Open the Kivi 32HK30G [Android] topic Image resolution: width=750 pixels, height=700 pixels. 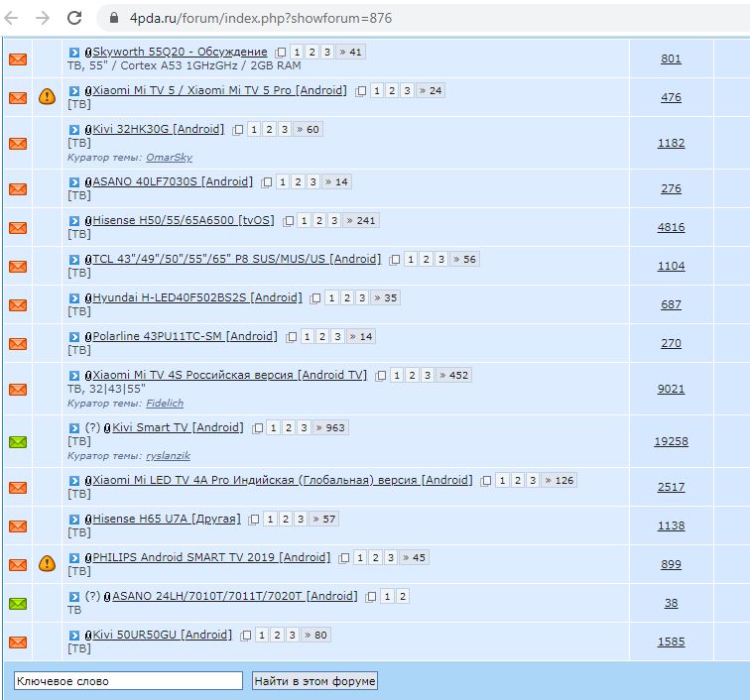tap(159, 129)
